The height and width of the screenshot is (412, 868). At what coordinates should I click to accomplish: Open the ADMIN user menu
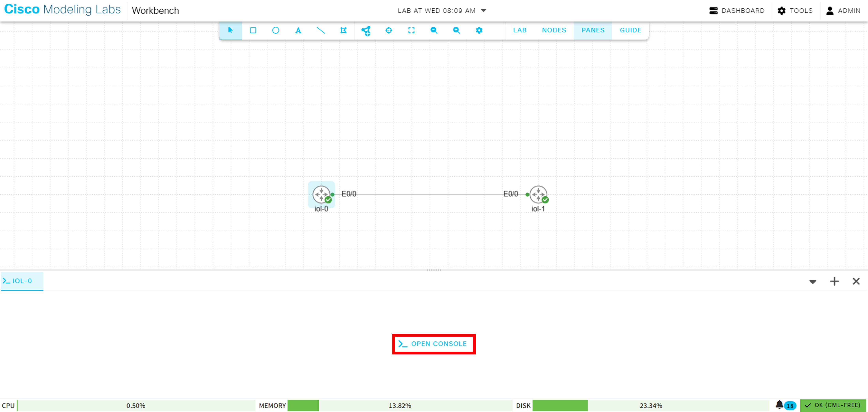[843, 11]
